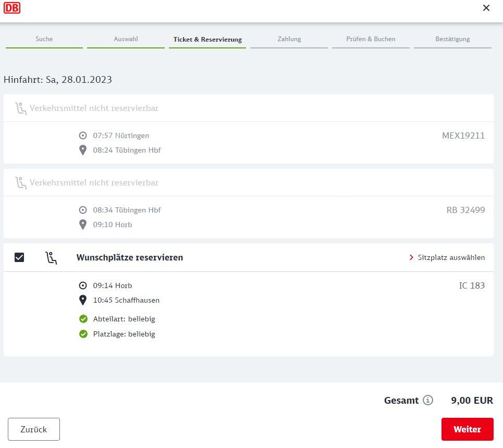
Task: Close the booking dialog with X
Action: tap(486, 8)
